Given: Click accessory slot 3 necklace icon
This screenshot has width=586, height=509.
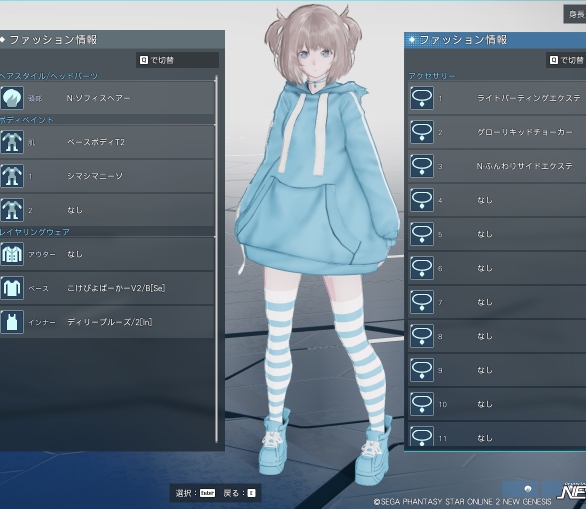Looking at the screenshot, I should 422,166.
